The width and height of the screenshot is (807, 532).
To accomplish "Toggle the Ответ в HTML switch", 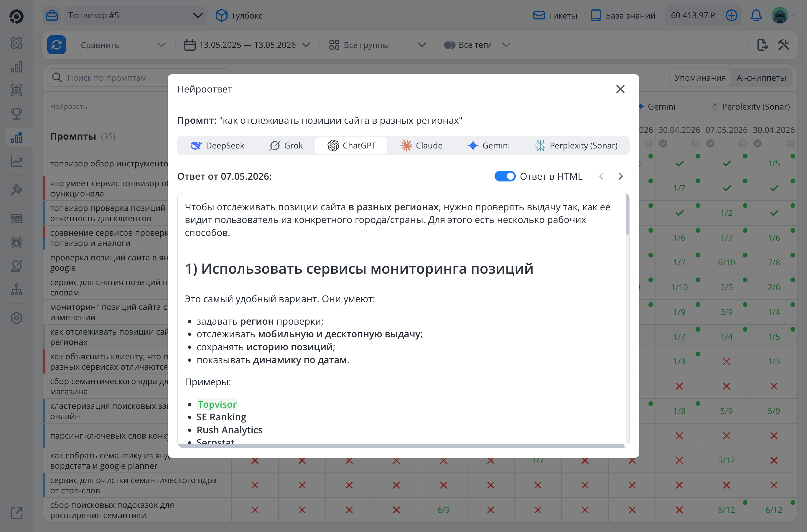I will click(x=505, y=176).
